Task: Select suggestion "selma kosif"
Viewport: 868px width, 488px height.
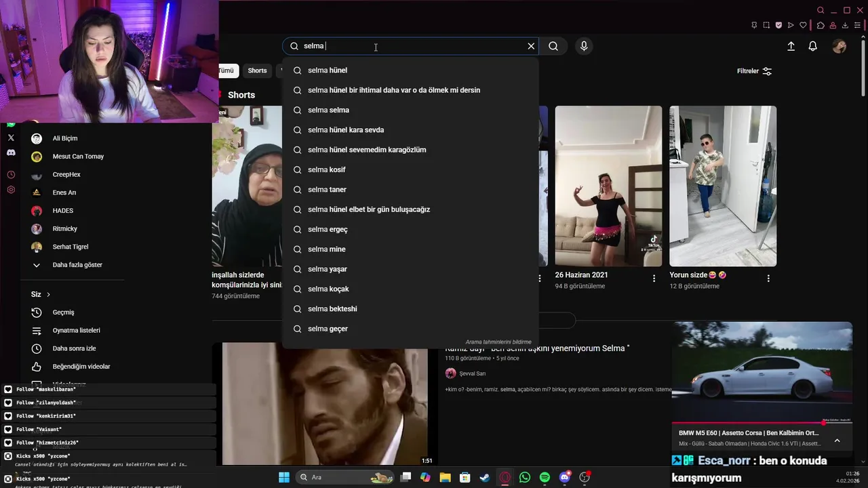Action: [x=410, y=169]
